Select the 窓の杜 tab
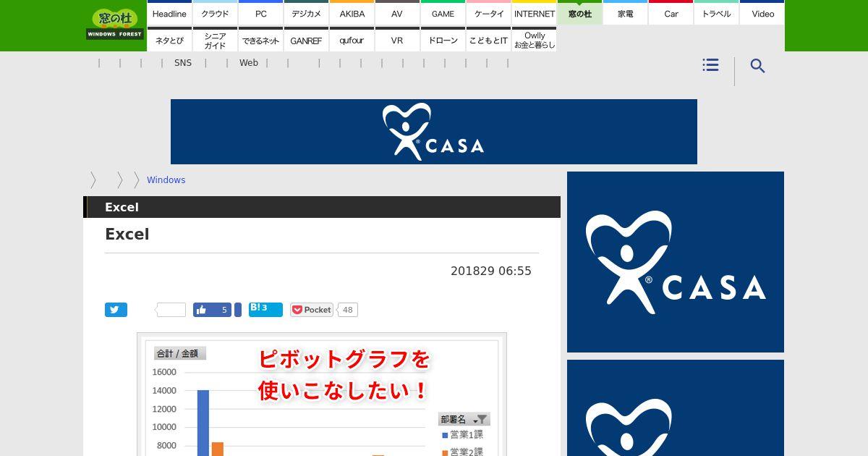 click(579, 12)
